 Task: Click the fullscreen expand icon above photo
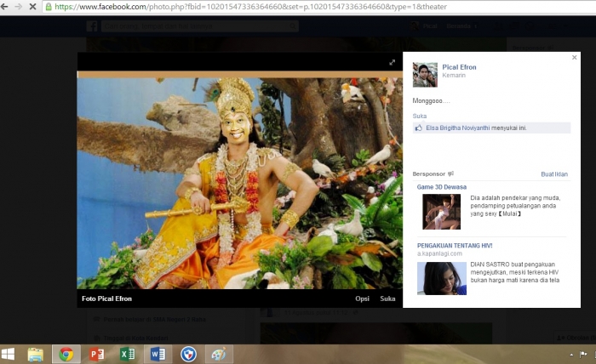(392, 63)
